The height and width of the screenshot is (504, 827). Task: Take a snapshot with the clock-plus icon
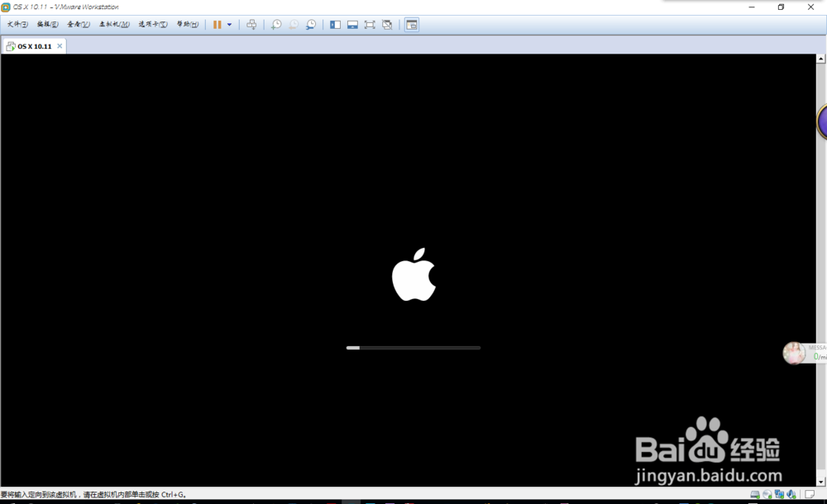click(x=276, y=25)
